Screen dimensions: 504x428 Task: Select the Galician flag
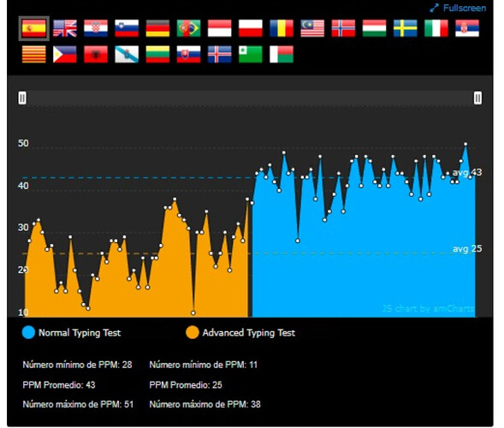point(127,54)
